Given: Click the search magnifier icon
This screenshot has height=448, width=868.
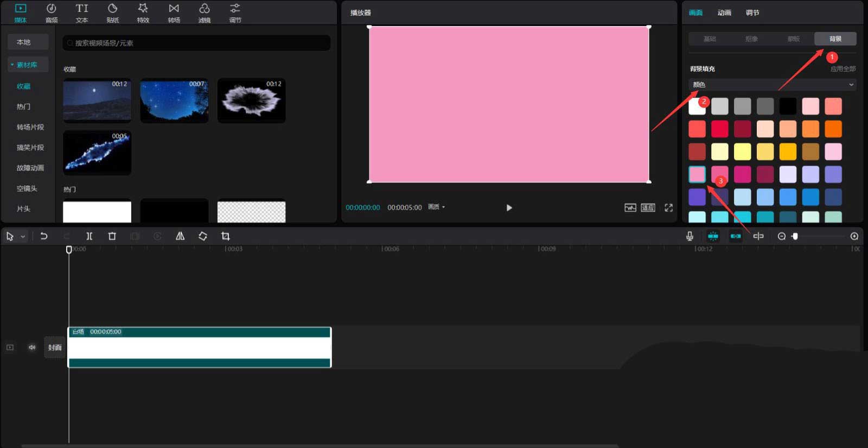Looking at the screenshot, I should [x=70, y=43].
